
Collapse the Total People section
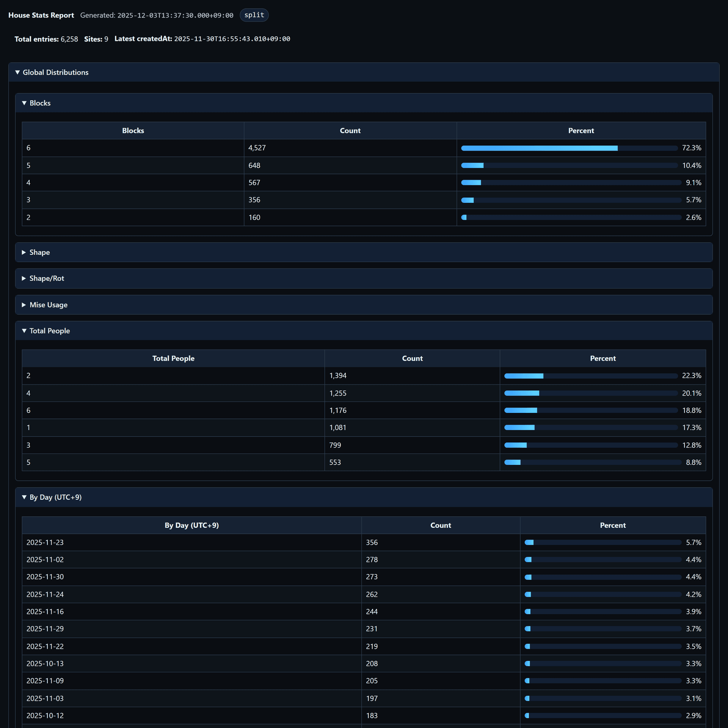point(364,331)
